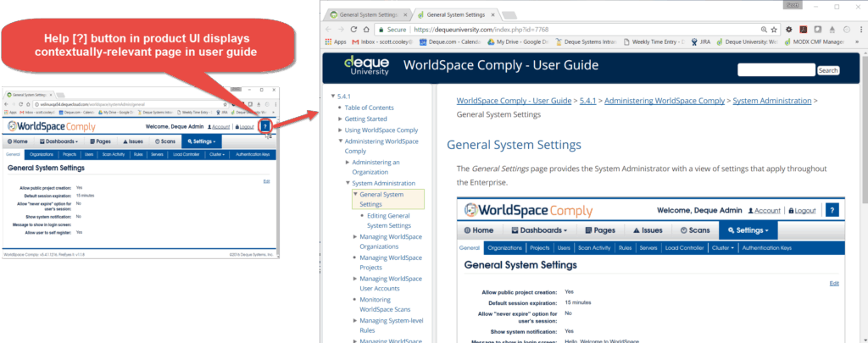
Task: Open the Issues menu in the small product window
Action: pyautogui.click(x=133, y=141)
